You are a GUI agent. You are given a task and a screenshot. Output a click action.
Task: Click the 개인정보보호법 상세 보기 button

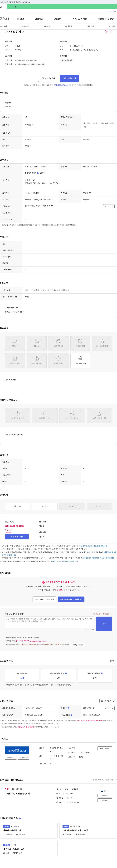click(x=44, y=599)
